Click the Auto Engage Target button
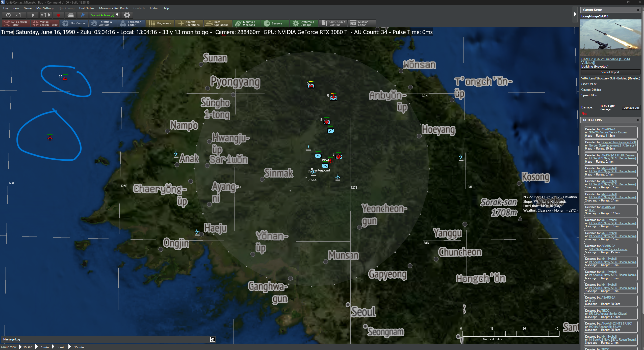 [x=16, y=23]
